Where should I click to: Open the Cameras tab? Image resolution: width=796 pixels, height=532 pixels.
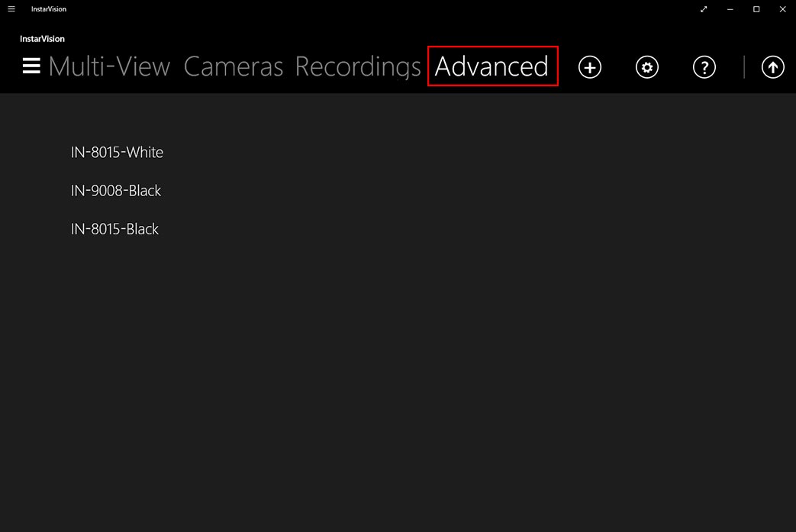(x=234, y=66)
